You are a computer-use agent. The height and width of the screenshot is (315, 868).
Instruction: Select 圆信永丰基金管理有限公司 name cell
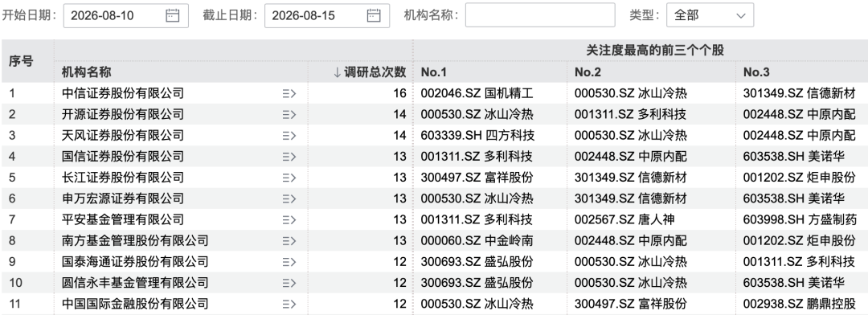tap(135, 283)
